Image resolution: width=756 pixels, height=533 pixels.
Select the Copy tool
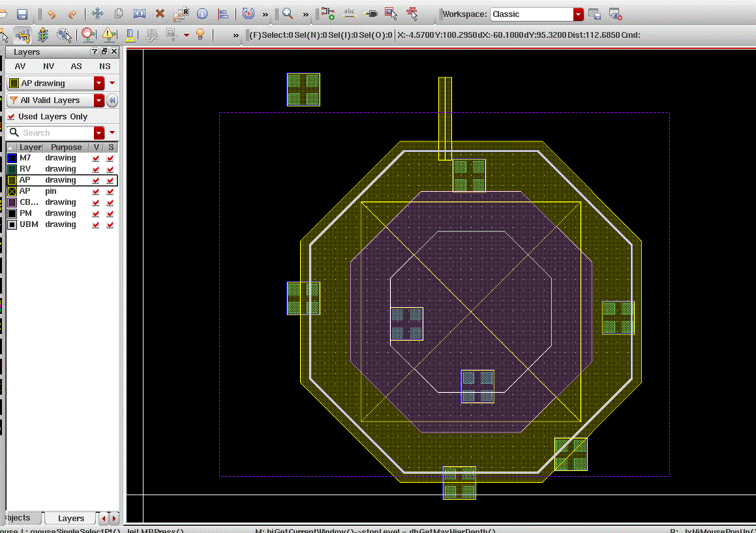coord(119,14)
